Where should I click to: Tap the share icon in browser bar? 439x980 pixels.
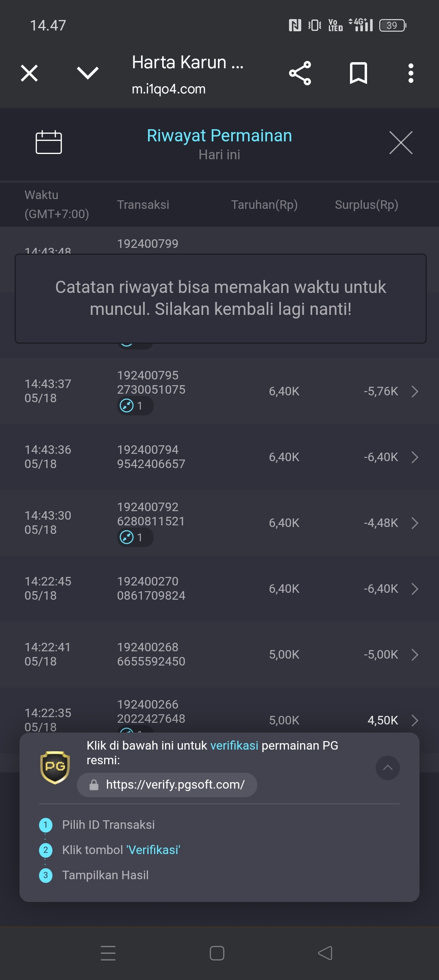(300, 73)
